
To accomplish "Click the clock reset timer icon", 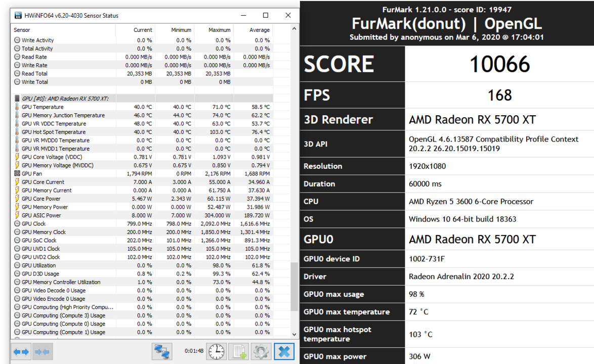I will (217, 352).
